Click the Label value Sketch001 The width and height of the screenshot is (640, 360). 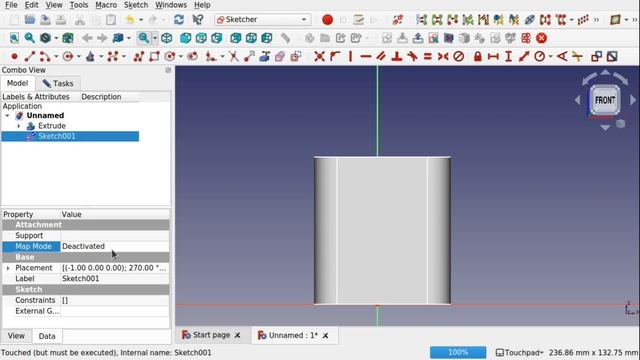[115, 279]
